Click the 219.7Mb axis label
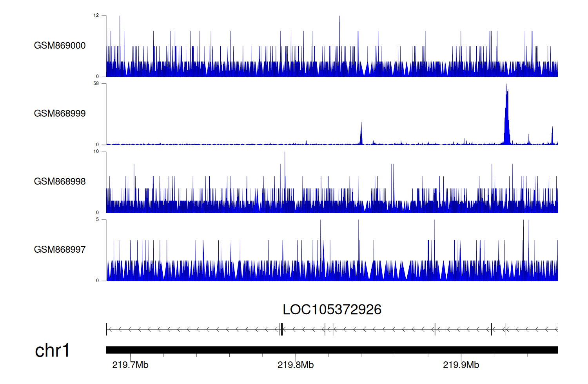The width and height of the screenshot is (588, 384). click(130, 365)
